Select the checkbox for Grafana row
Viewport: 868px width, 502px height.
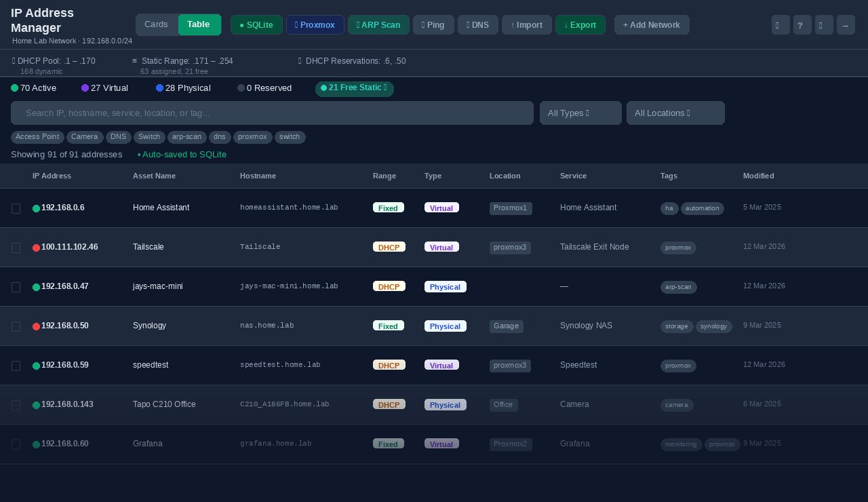point(16,444)
